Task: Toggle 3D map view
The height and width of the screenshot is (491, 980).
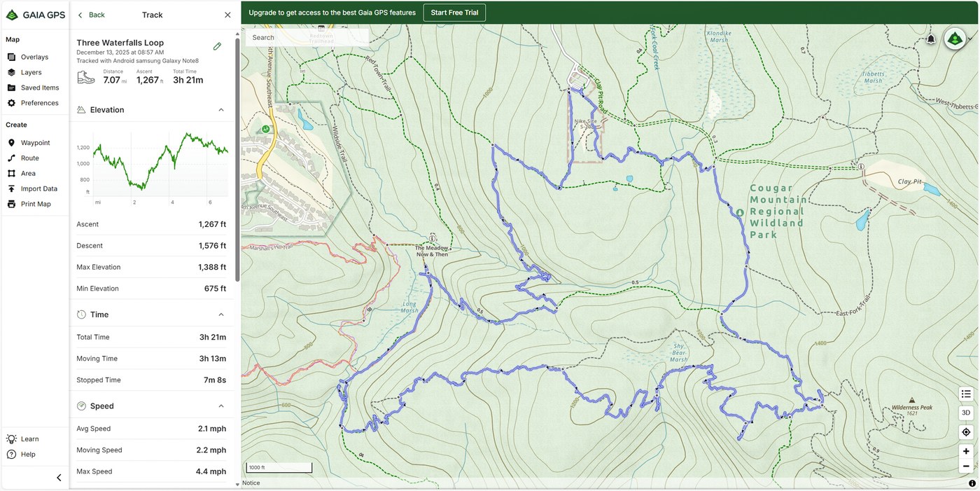Action: 966,413
